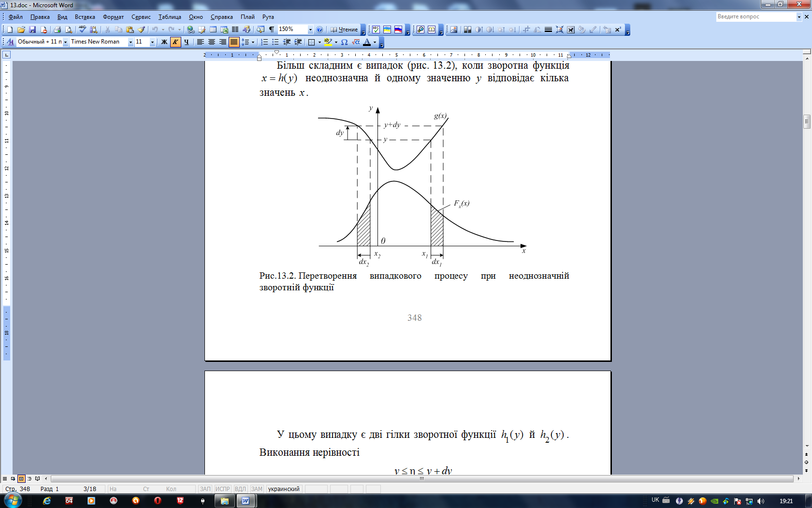Click the Omega symbol insert icon
Image resolution: width=812 pixels, height=508 pixels.
(344, 42)
